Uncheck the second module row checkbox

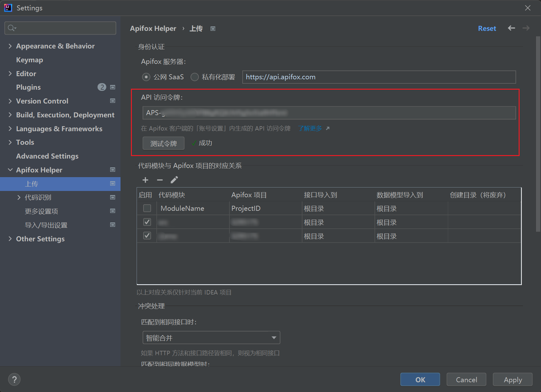tap(147, 222)
